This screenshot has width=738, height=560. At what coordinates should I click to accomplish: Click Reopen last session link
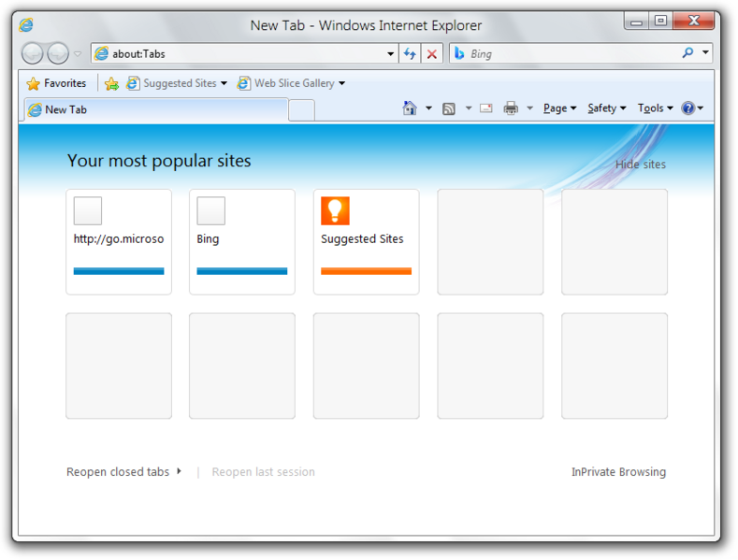point(263,471)
